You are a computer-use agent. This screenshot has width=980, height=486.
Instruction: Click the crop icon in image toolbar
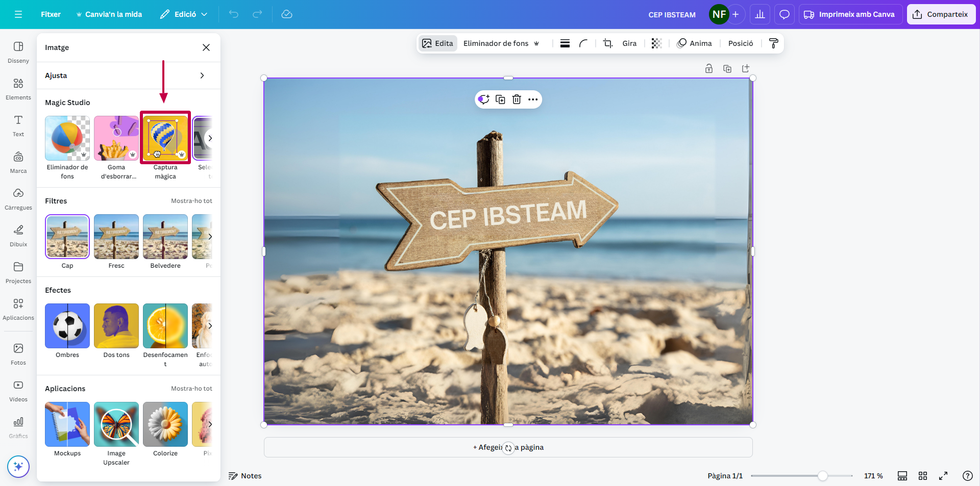pyautogui.click(x=607, y=43)
